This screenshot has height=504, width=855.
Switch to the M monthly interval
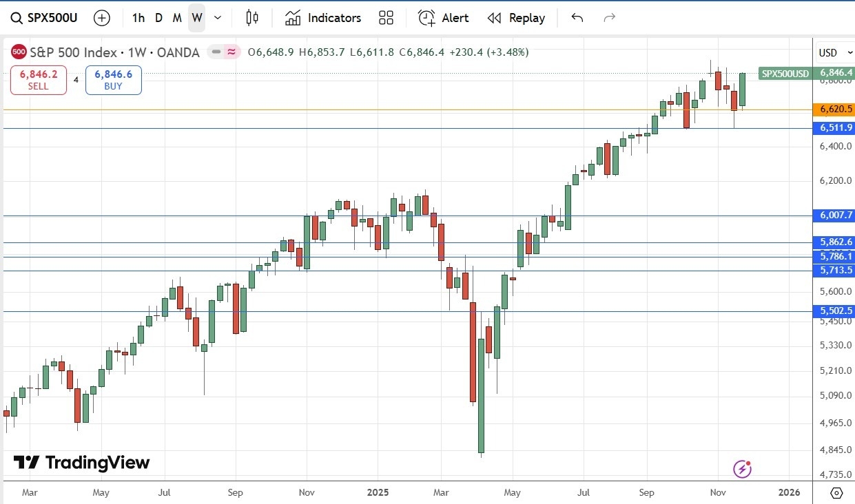click(x=177, y=18)
